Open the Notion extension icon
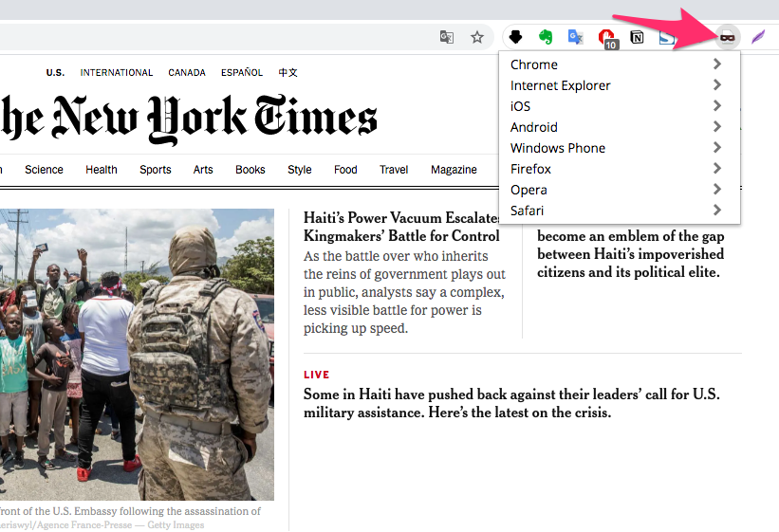The width and height of the screenshot is (779, 532). (x=637, y=37)
